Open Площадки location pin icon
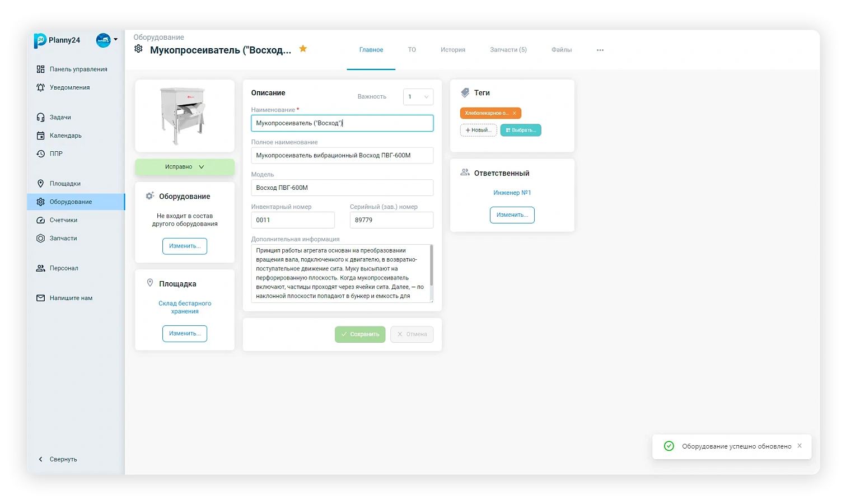This screenshot has height=504, width=846. [40, 184]
